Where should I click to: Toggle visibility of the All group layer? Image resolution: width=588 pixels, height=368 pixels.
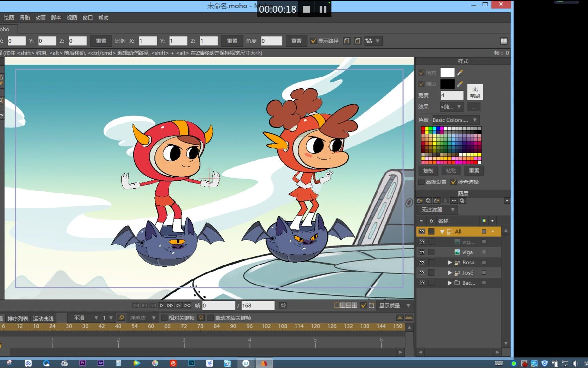click(422, 231)
